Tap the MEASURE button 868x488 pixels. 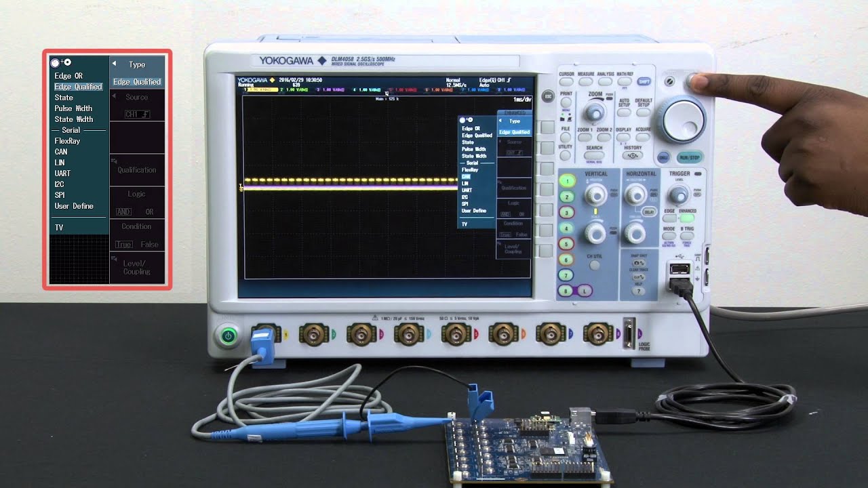(585, 82)
